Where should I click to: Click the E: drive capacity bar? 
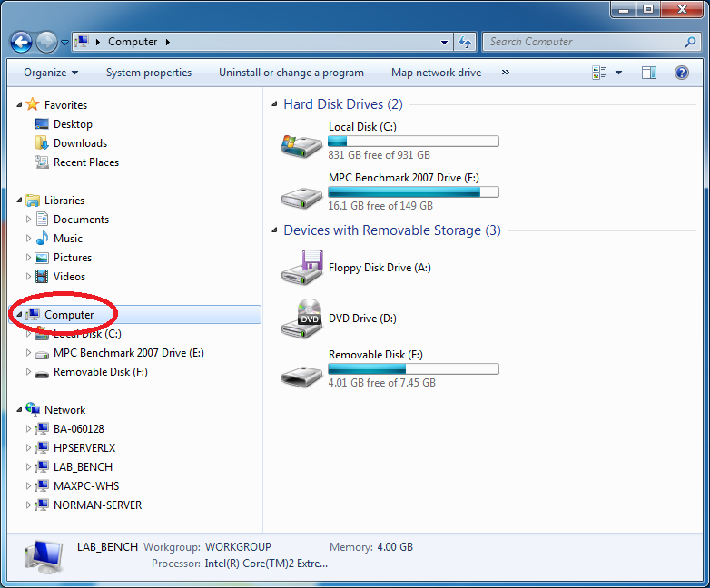pyautogui.click(x=413, y=192)
